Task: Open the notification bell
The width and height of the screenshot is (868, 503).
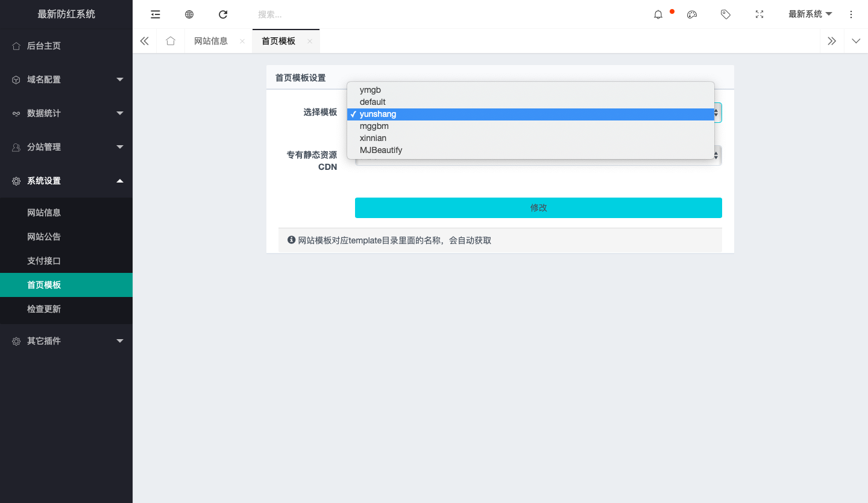Action: tap(658, 14)
